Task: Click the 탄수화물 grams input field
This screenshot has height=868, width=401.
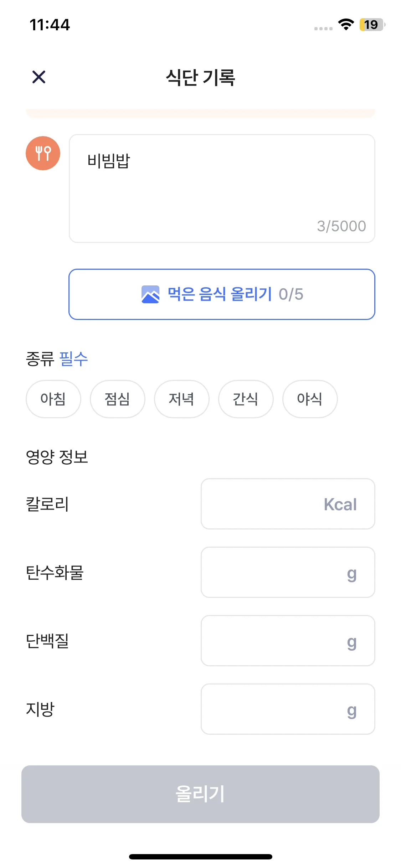Action: click(x=288, y=572)
